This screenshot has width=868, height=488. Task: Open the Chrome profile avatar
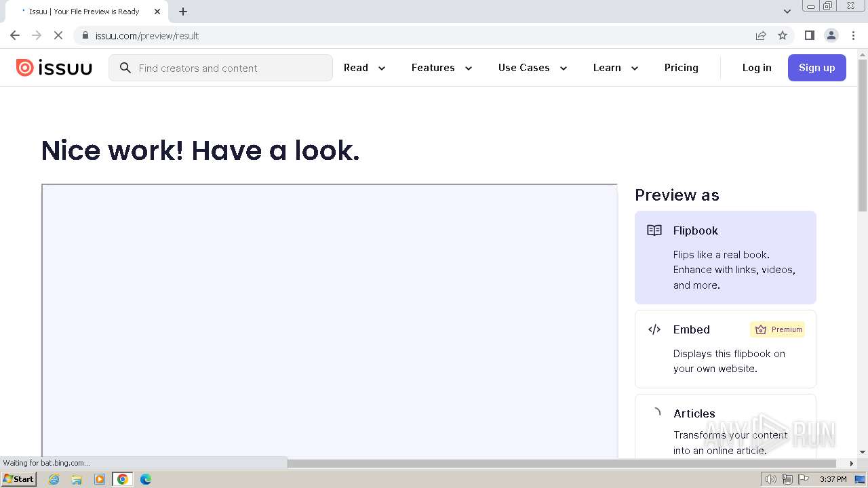tap(831, 35)
